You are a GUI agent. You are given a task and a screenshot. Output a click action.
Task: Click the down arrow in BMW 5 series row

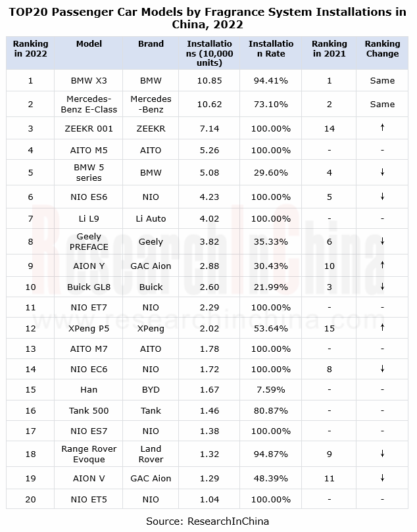(382, 172)
